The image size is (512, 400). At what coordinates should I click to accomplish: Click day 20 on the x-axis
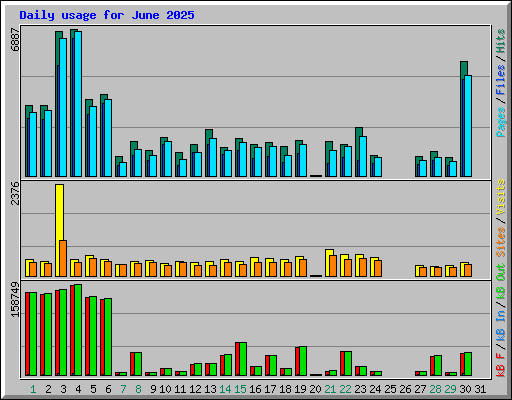tap(315, 389)
